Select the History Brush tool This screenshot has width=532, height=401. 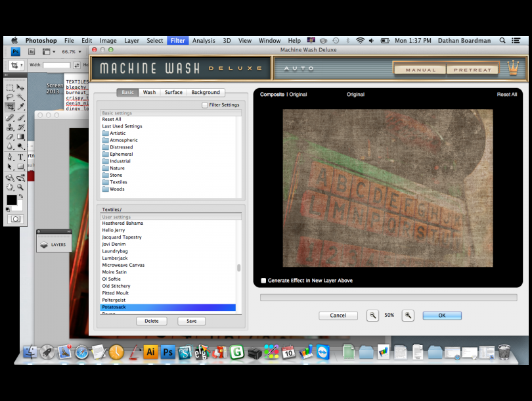[20, 128]
